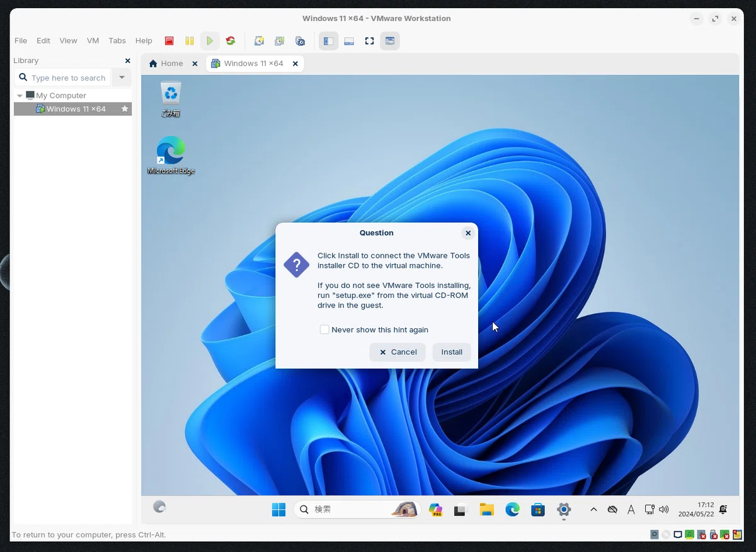
Task: Toggle the Show Library sidebar icon
Action: (328, 41)
